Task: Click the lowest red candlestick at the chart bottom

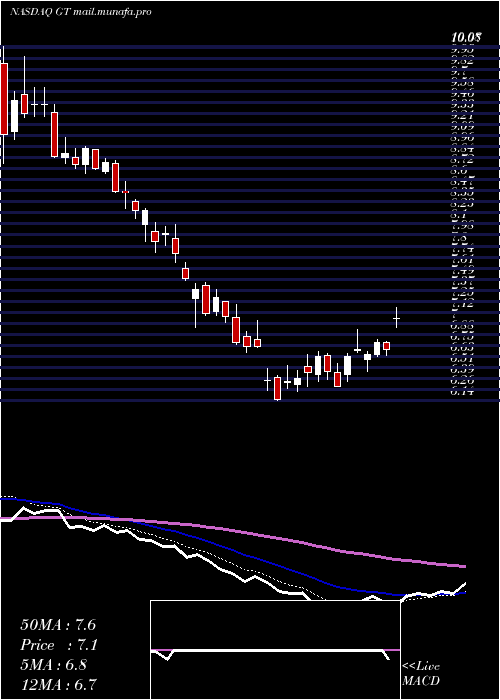Action: tap(278, 388)
